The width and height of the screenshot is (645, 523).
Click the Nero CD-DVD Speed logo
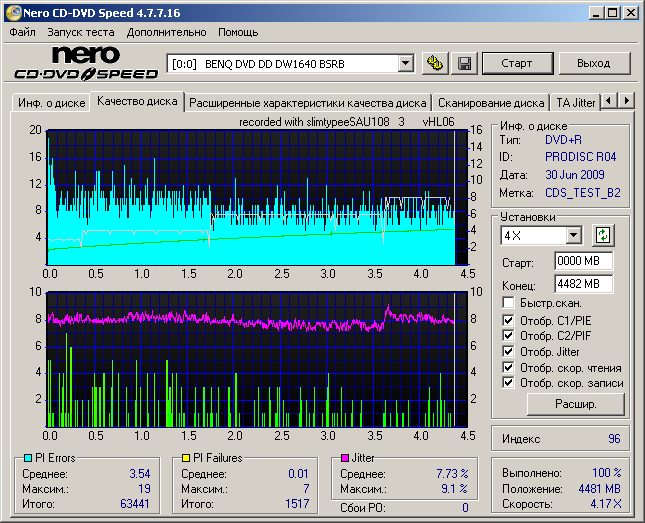(85, 63)
